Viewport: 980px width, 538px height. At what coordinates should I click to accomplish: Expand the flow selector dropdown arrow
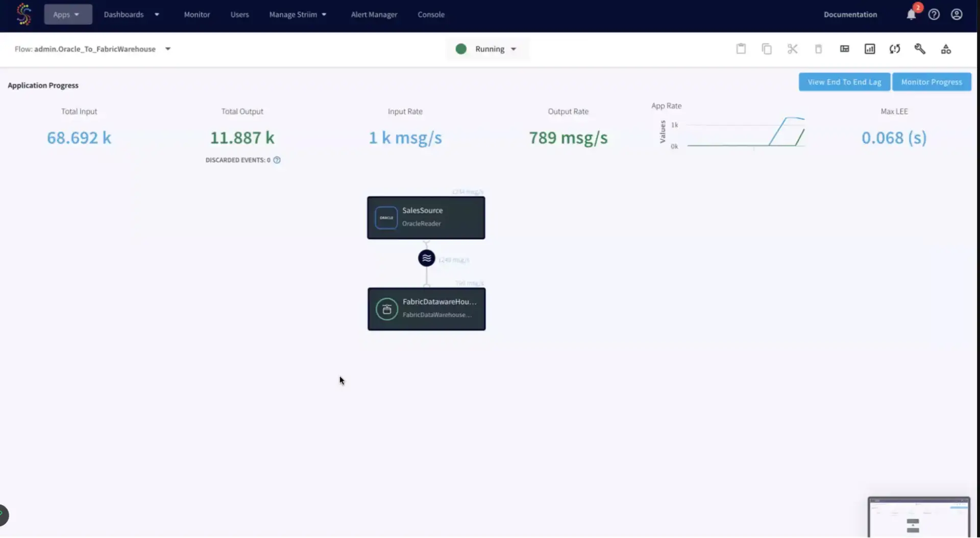click(167, 49)
